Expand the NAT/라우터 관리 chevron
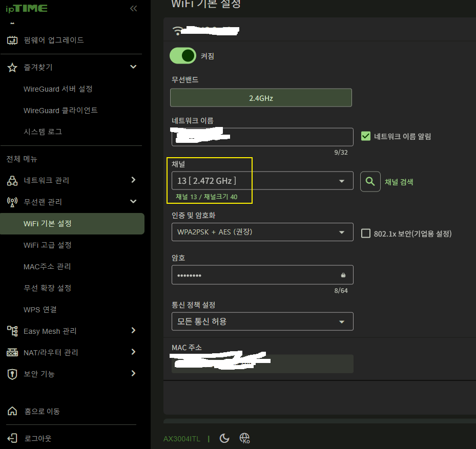Image resolution: width=476 pixels, height=449 pixels. point(133,352)
